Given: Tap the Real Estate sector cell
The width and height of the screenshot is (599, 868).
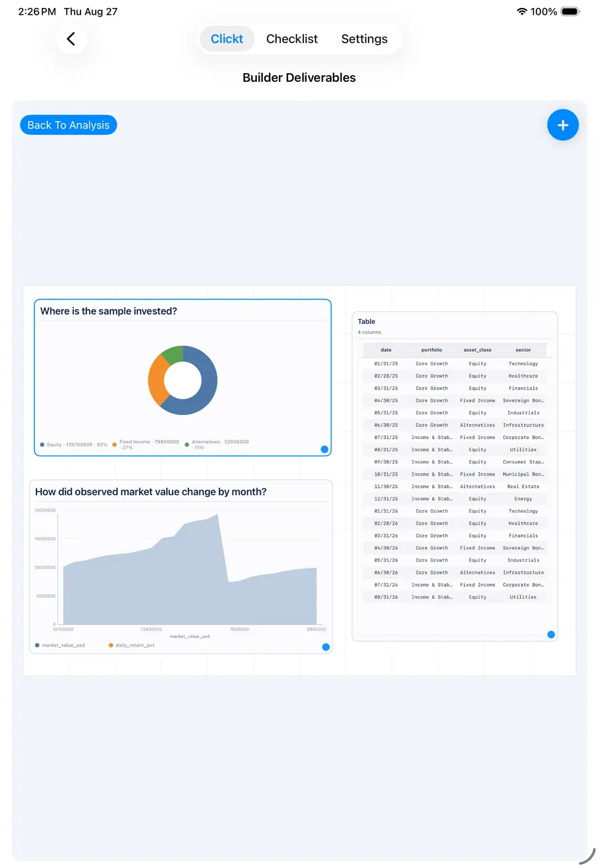Looking at the screenshot, I should coord(523,487).
